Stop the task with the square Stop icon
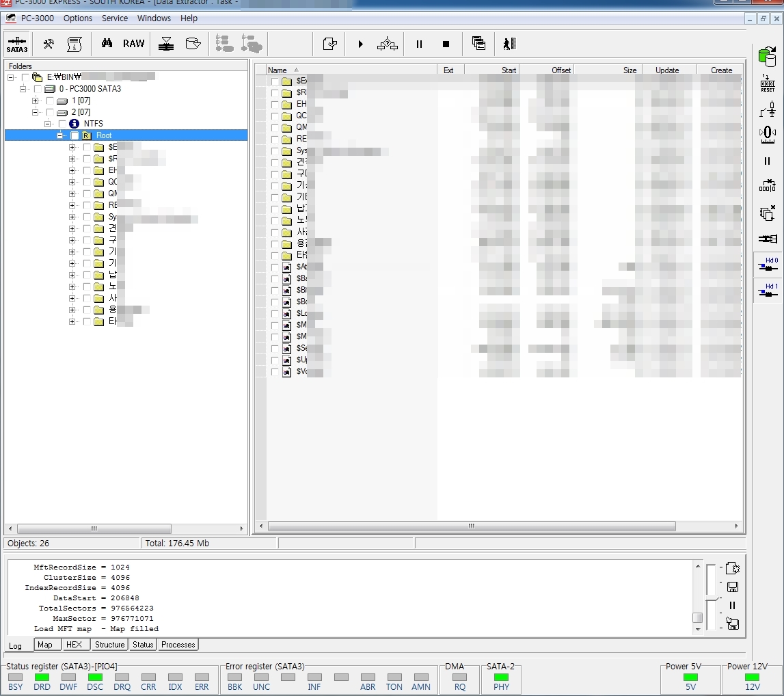Viewport: 784px width, 696px height. (x=446, y=44)
